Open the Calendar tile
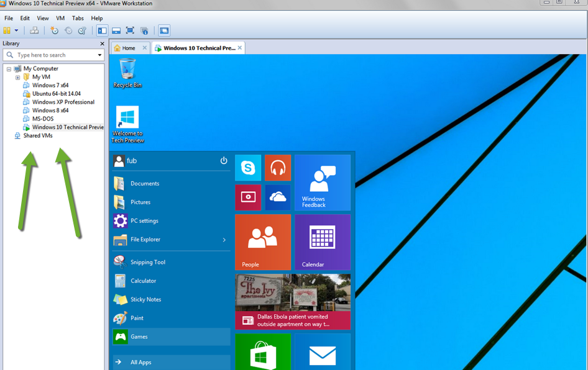Viewport: 588px width, 370px height. click(x=323, y=242)
